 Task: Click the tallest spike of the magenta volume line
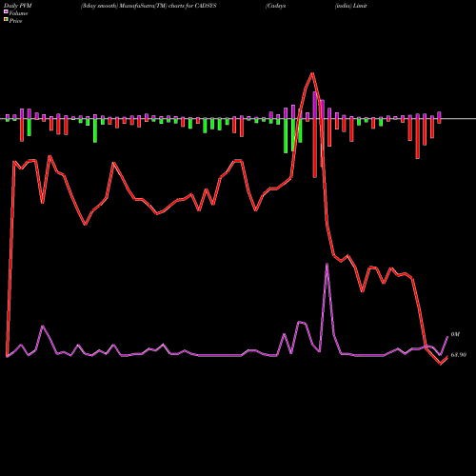coord(327,264)
